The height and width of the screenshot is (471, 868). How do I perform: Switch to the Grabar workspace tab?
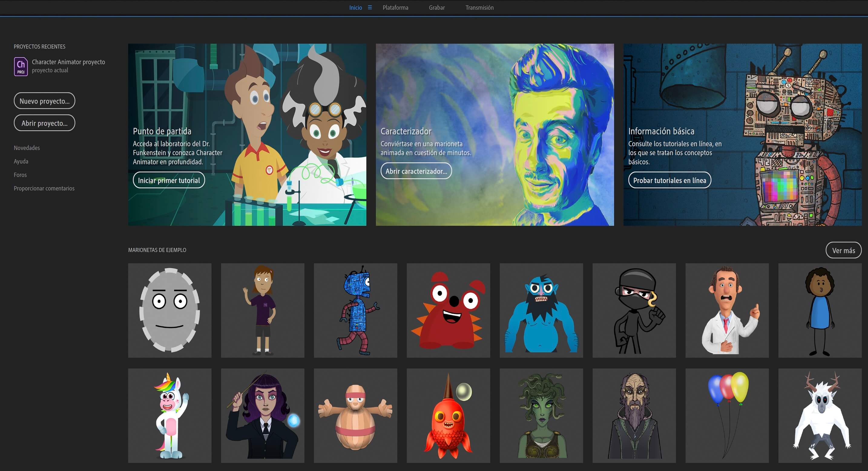click(436, 8)
